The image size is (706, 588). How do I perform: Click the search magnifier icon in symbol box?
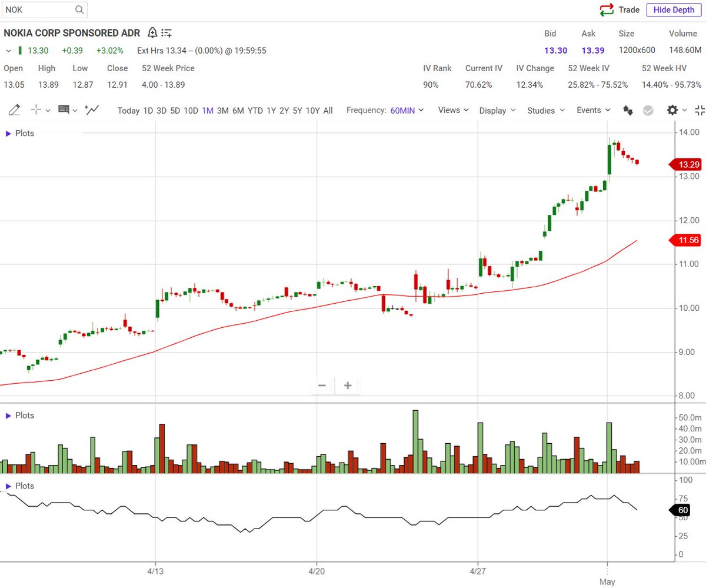(x=79, y=10)
